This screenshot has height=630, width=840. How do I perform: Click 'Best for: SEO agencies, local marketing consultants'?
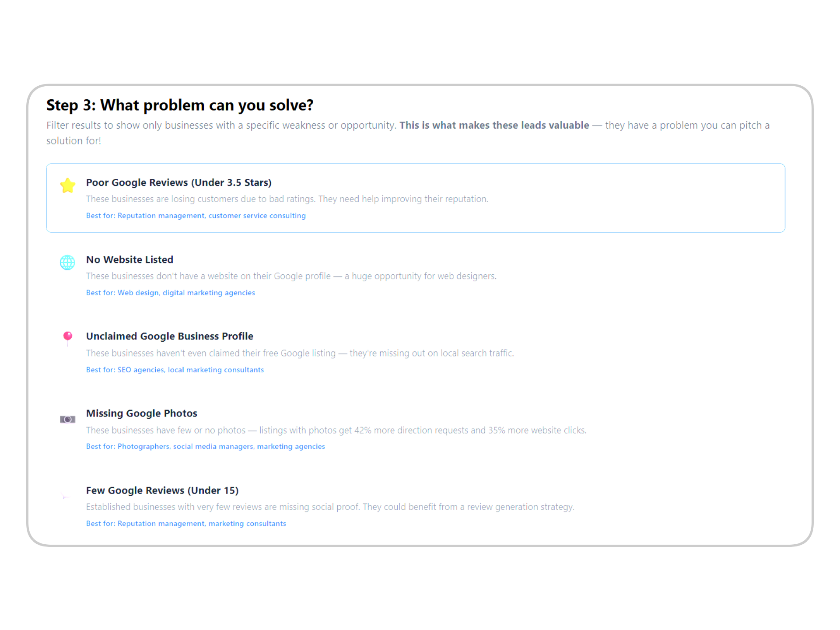point(175,370)
